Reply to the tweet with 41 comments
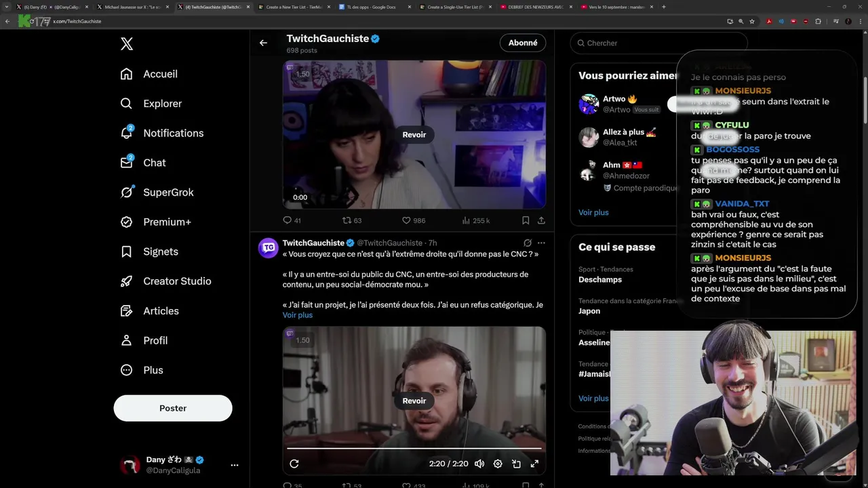 [x=292, y=220]
